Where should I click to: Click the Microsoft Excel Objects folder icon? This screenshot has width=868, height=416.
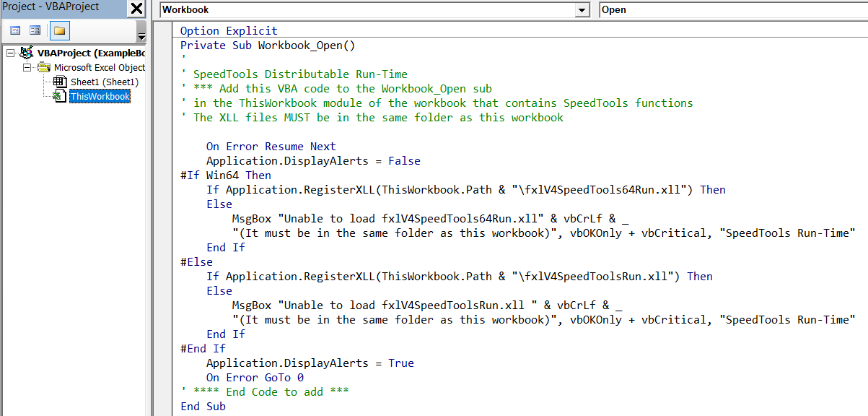tap(44, 68)
